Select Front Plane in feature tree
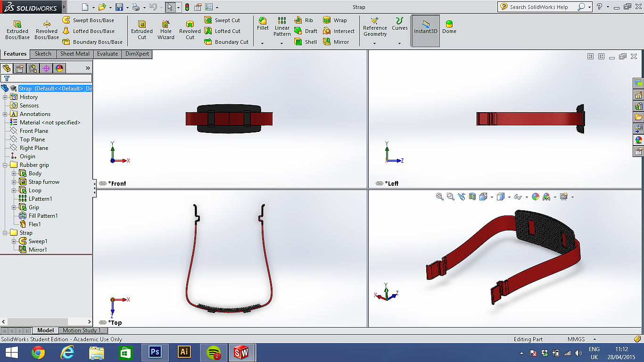 point(33,131)
